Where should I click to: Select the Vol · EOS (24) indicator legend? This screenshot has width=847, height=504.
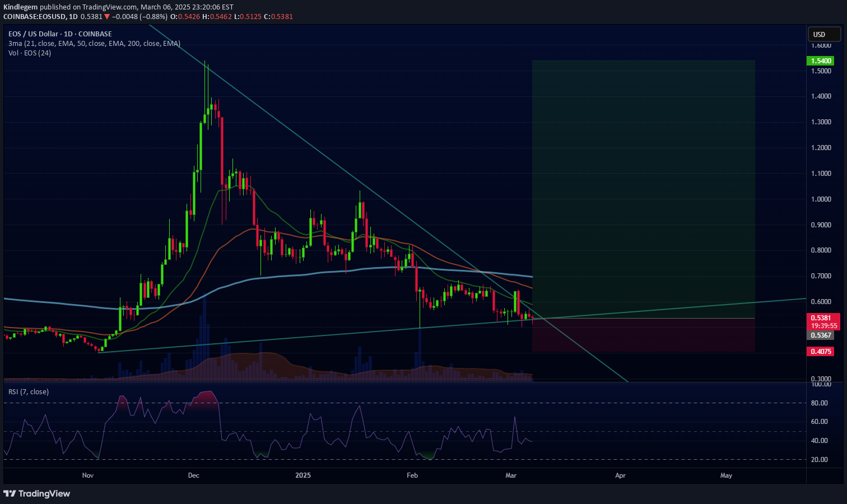point(30,53)
